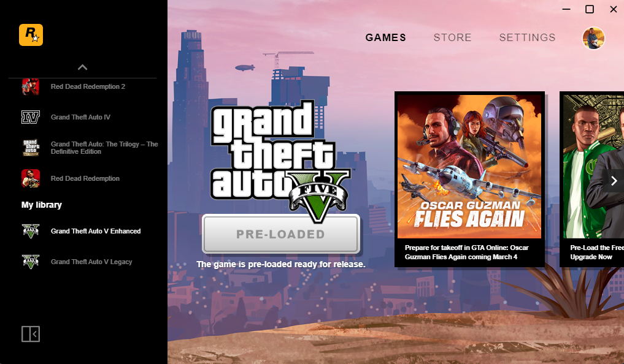Go to the Settings tab
The height and width of the screenshot is (364, 624).
click(527, 38)
